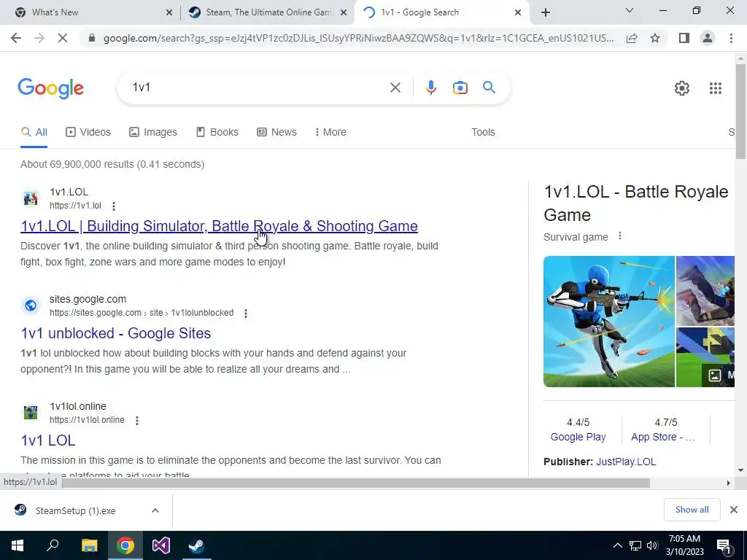Close the downloads bar
The image size is (747, 560).
(734, 510)
